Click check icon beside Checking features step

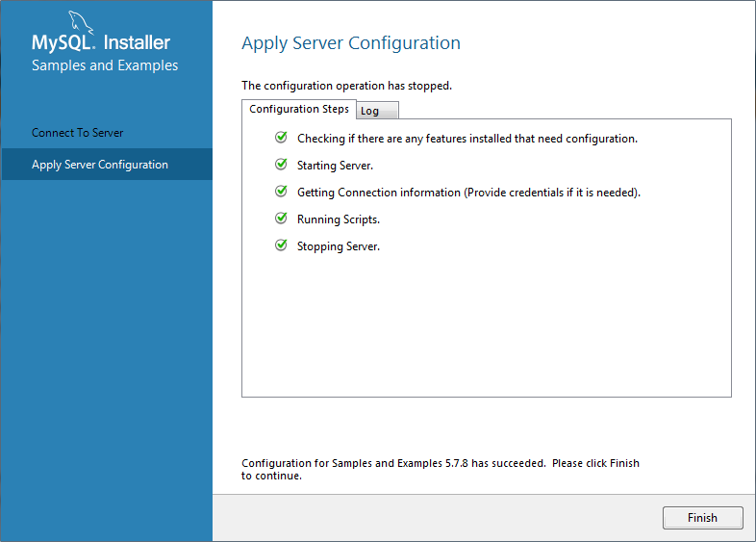coord(281,138)
